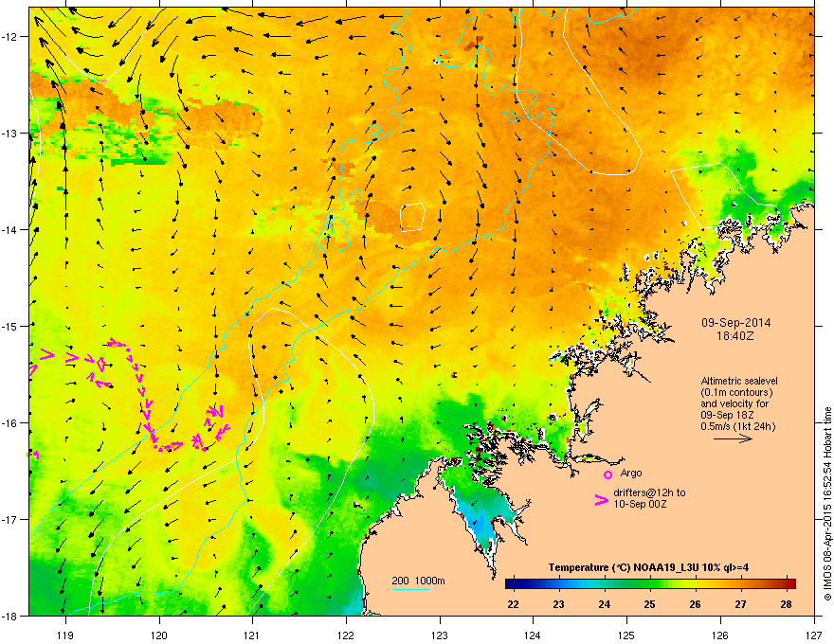Image resolution: width=834 pixels, height=644 pixels.
Task: Click the 'drifters@12h to' label
Action: pos(649,492)
